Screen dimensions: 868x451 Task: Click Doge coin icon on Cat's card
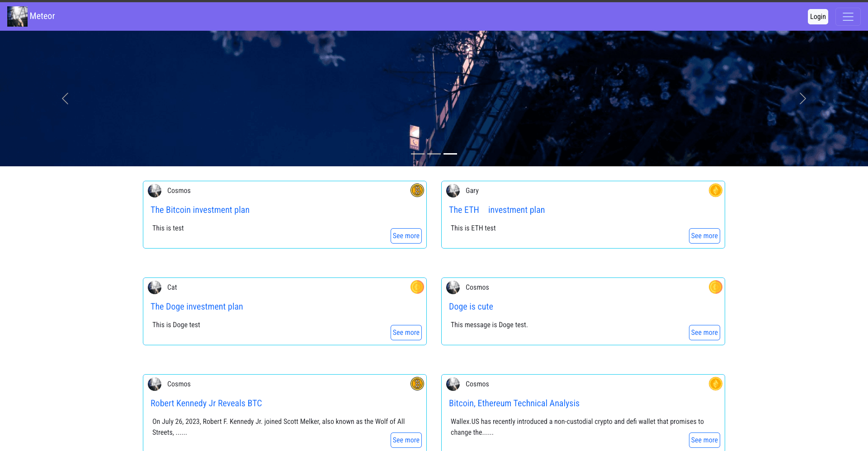pyautogui.click(x=417, y=287)
